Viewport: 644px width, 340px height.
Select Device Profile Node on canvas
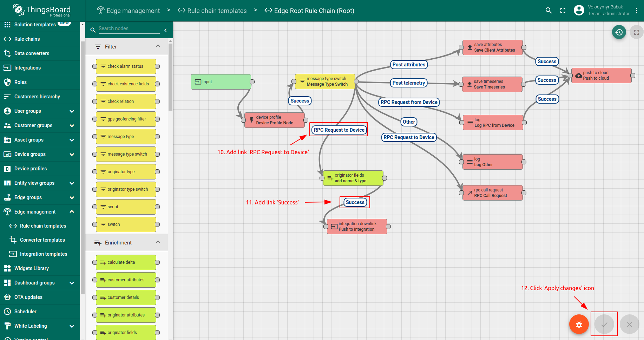(275, 120)
